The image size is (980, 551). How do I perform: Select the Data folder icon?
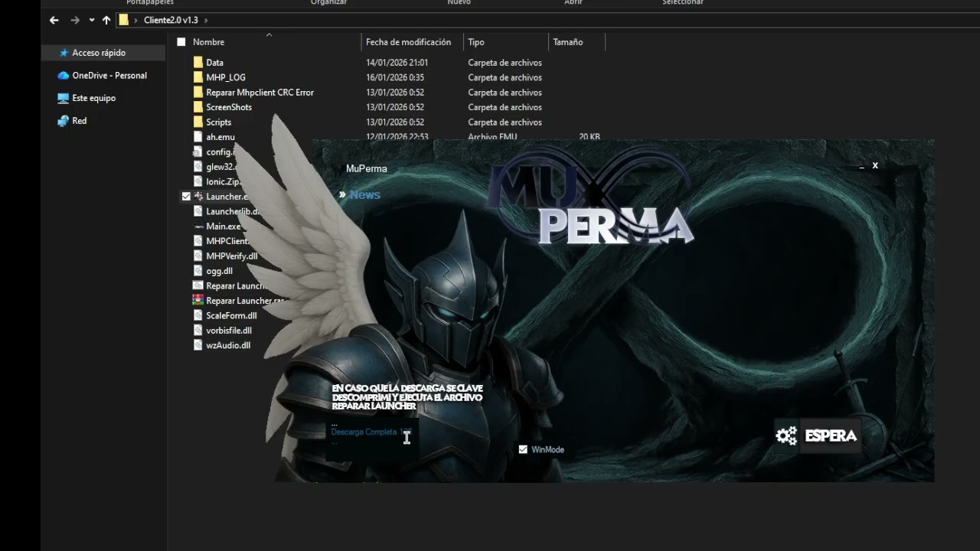[x=198, y=63]
